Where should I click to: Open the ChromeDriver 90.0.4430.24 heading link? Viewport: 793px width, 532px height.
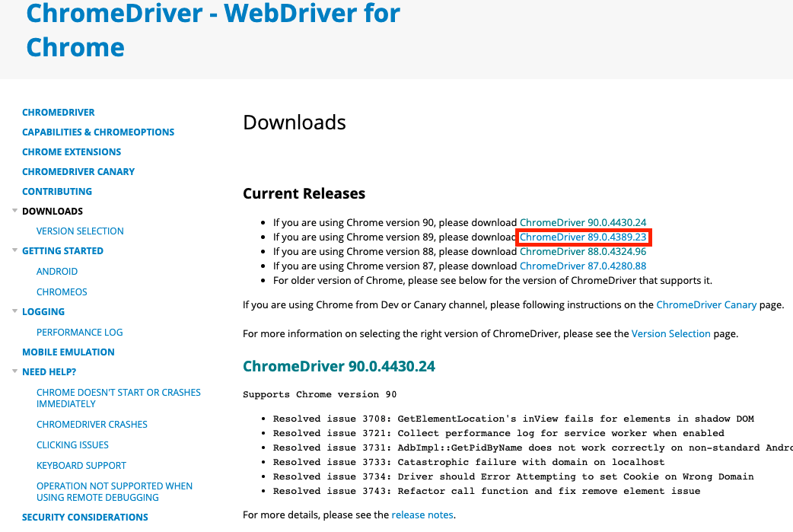[339, 366]
